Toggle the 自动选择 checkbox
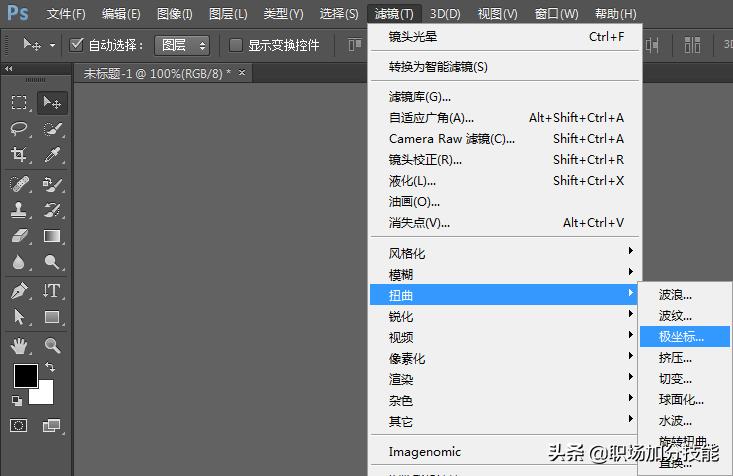 point(76,45)
